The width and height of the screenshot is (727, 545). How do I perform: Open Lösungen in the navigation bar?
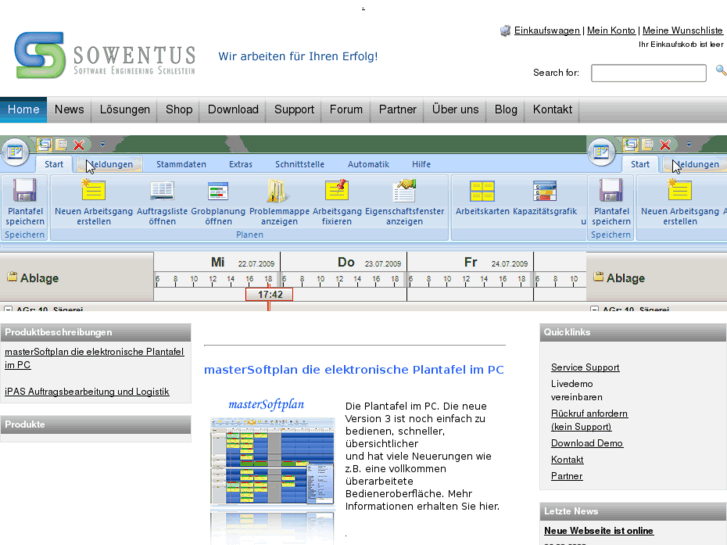tap(125, 109)
